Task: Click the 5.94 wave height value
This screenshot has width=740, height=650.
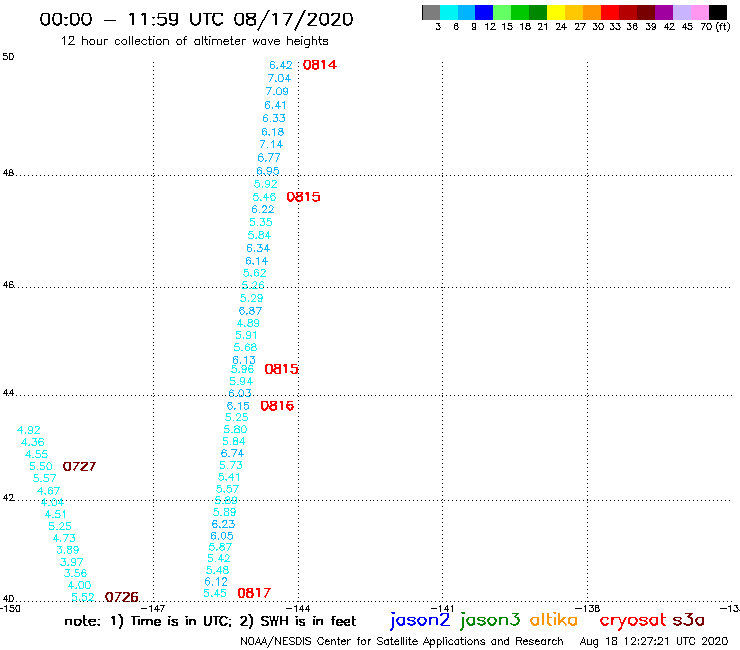Action: click(x=241, y=381)
